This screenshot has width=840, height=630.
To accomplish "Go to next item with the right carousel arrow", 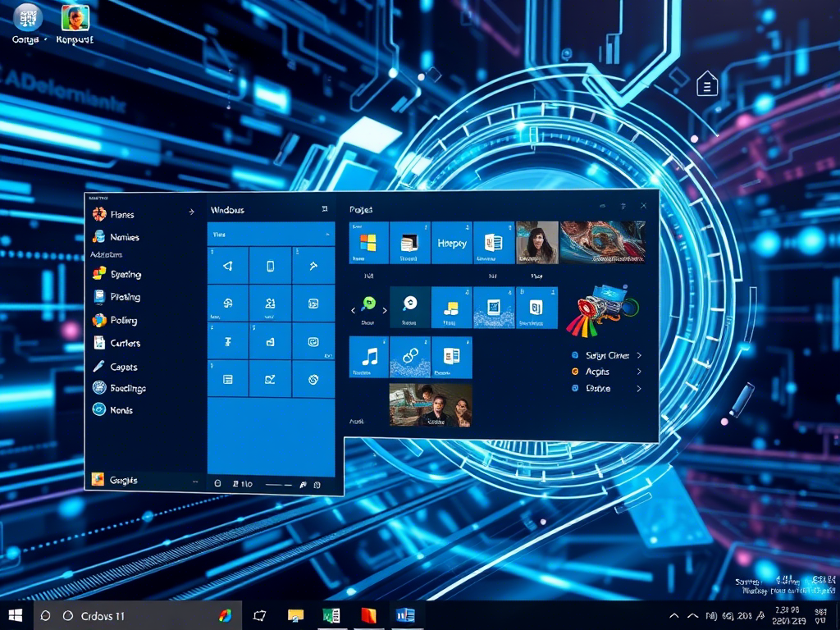I will pos(384,310).
